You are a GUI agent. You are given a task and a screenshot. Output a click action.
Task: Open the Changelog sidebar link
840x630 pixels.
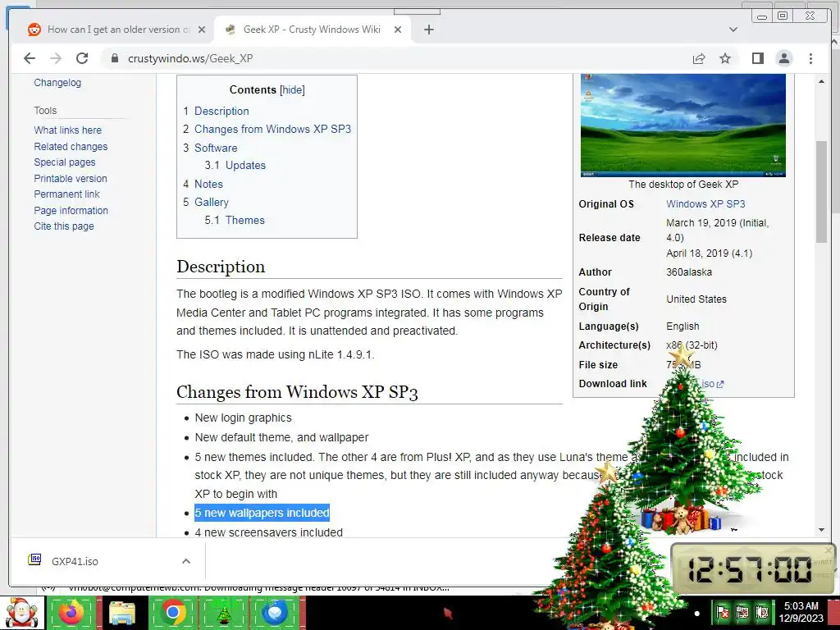click(x=57, y=83)
